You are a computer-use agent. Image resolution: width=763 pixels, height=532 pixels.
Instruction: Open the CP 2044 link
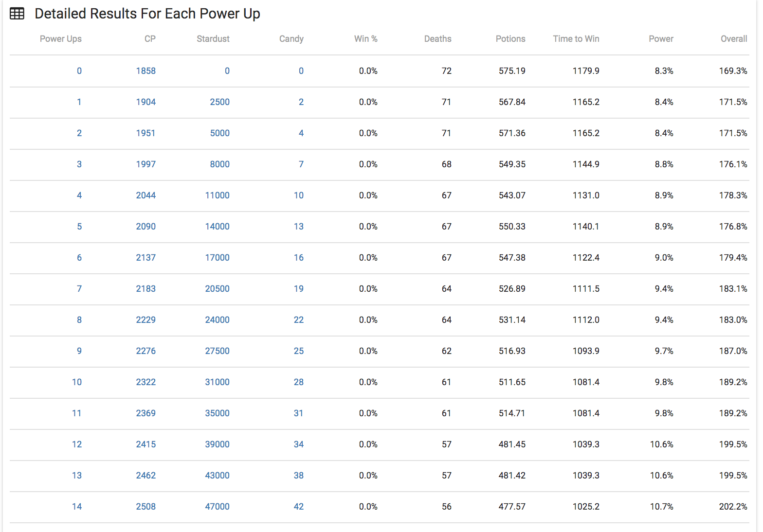(145, 195)
